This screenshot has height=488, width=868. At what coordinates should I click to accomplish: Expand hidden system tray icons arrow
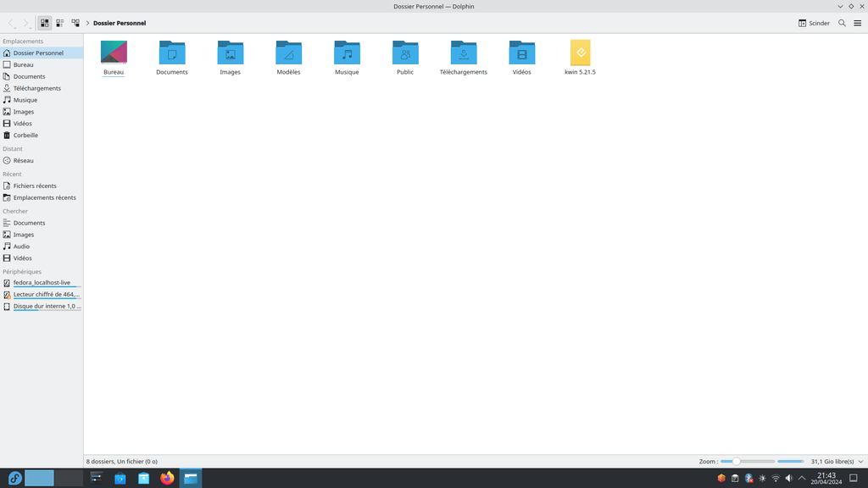(x=802, y=478)
